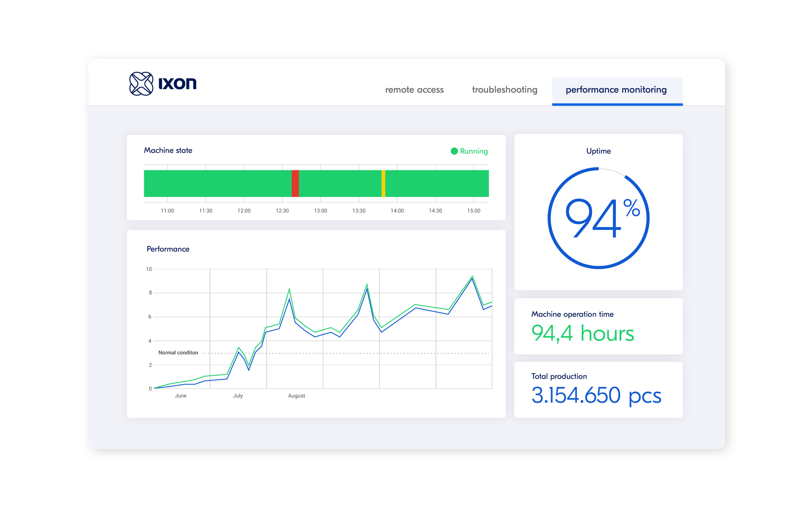Open the troubleshooting tab

click(x=505, y=90)
